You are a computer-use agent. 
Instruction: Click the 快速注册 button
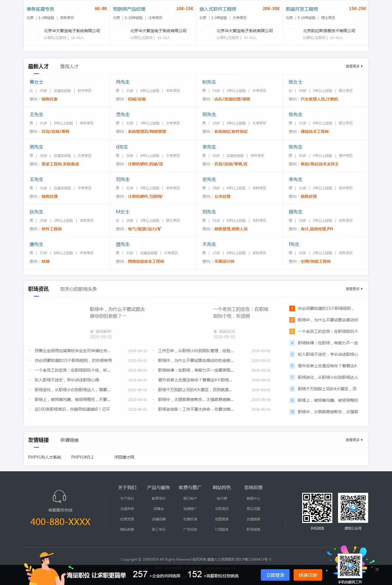pyautogui.click(x=308, y=575)
